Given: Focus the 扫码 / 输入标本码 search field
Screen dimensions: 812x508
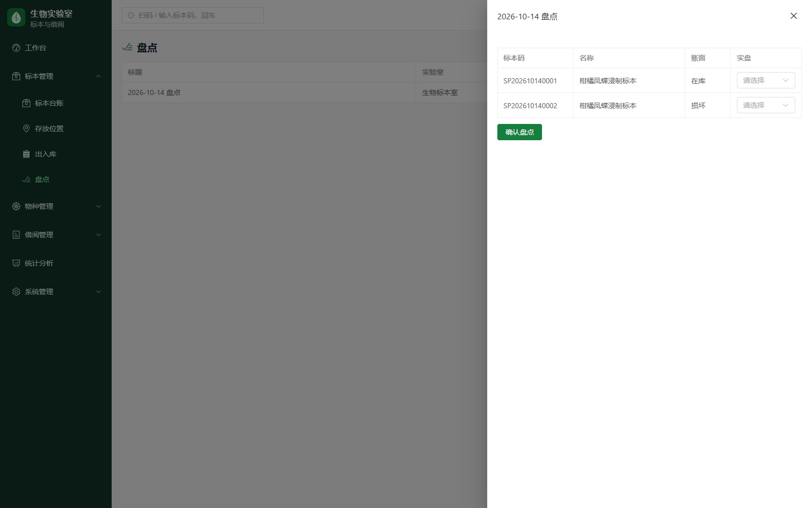Looking at the screenshot, I should (193, 15).
